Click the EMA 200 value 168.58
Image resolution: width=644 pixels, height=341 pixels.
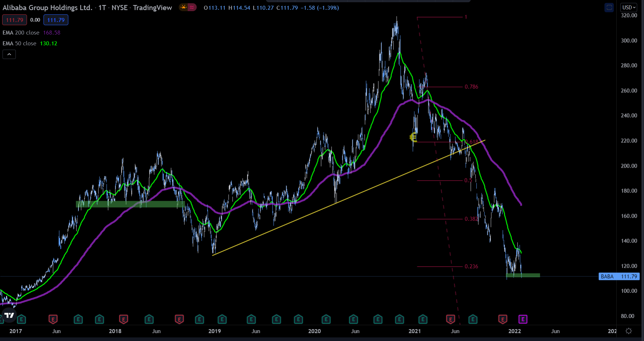coord(52,32)
